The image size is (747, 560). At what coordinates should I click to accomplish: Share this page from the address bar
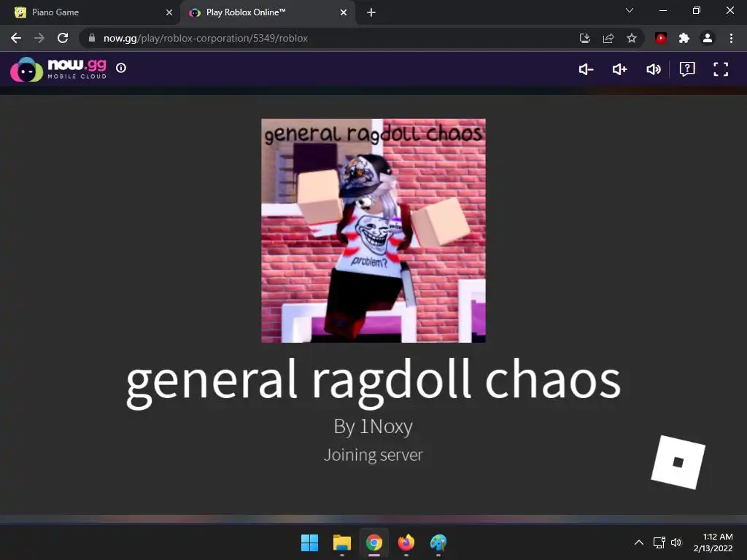[608, 38]
